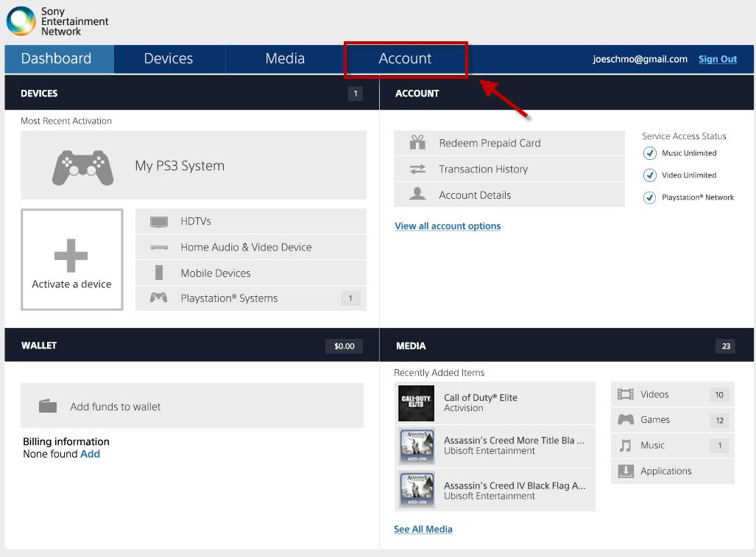The width and height of the screenshot is (756, 557).
Task: Click View all account options link
Action: [448, 226]
